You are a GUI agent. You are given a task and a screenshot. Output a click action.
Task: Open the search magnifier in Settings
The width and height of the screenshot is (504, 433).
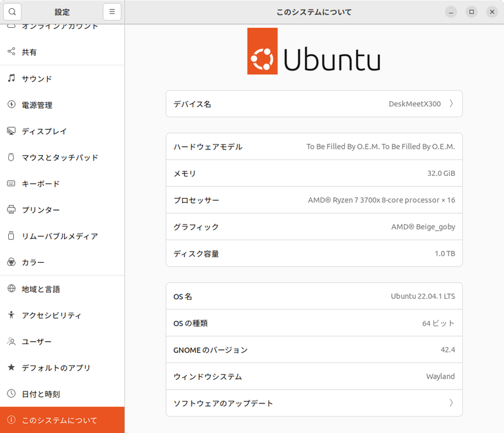tap(11, 11)
